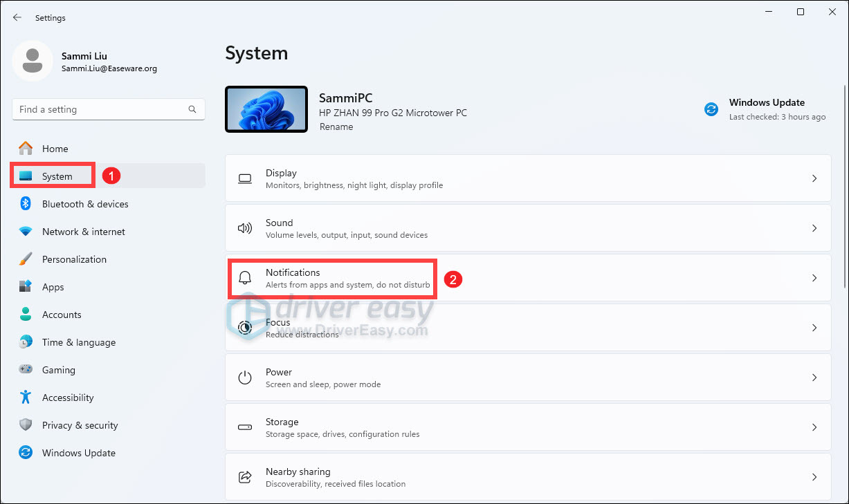The width and height of the screenshot is (849, 504).
Task: Click the Rename link under SammiPC
Action: (x=336, y=127)
